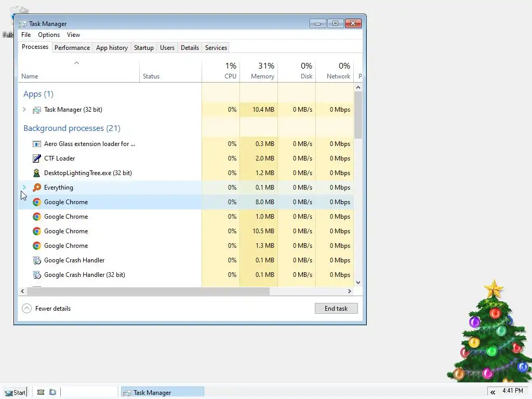Click the second quick launch icon in taskbar
This screenshot has width=532, height=399.
pyautogui.click(x=52, y=392)
